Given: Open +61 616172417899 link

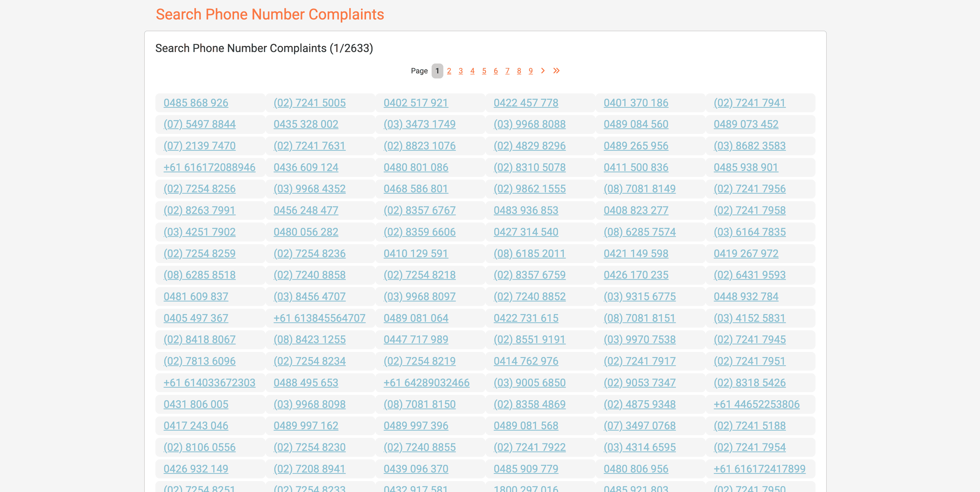Looking at the screenshot, I should pyautogui.click(x=759, y=469).
